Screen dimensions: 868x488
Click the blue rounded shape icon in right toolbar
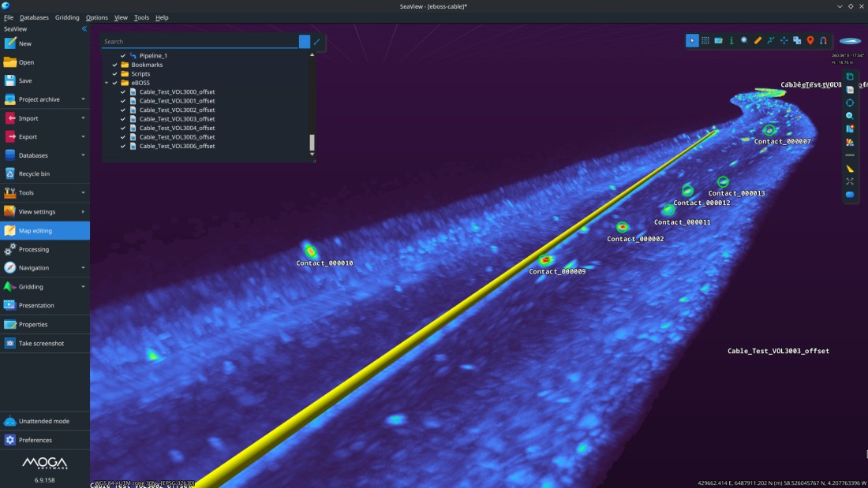click(850, 195)
